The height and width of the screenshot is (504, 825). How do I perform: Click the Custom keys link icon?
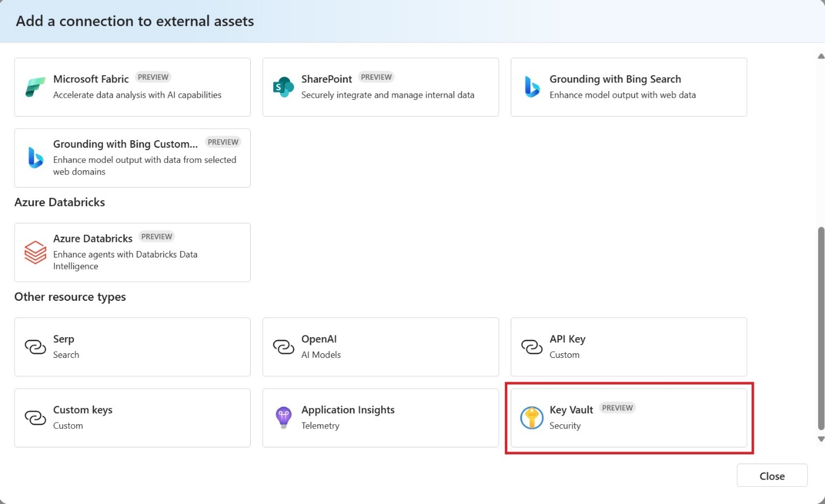[x=35, y=417]
